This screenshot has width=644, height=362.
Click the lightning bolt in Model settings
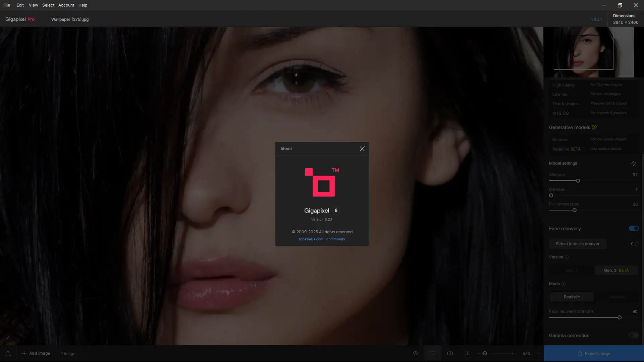coord(633,163)
